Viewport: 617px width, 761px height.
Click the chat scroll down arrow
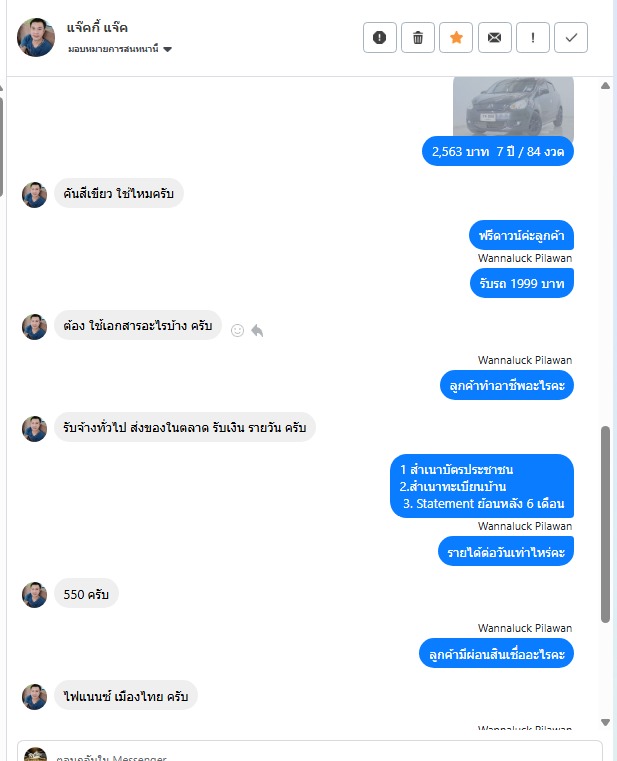605,722
